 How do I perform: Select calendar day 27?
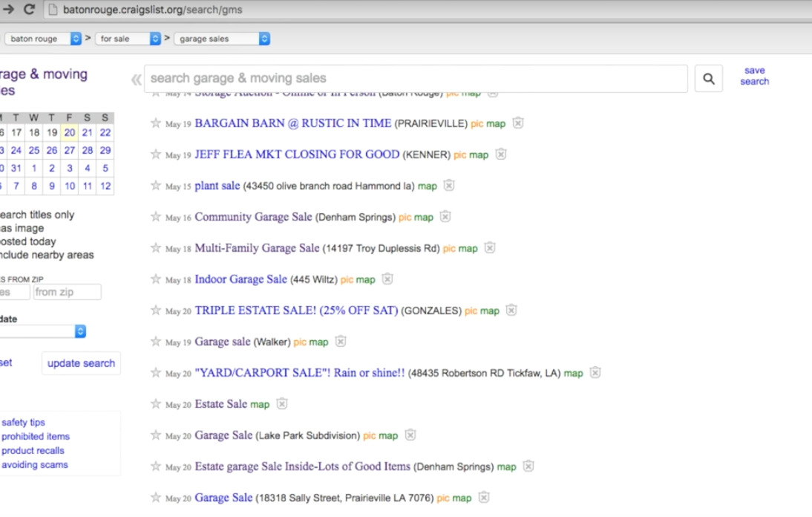click(x=69, y=150)
